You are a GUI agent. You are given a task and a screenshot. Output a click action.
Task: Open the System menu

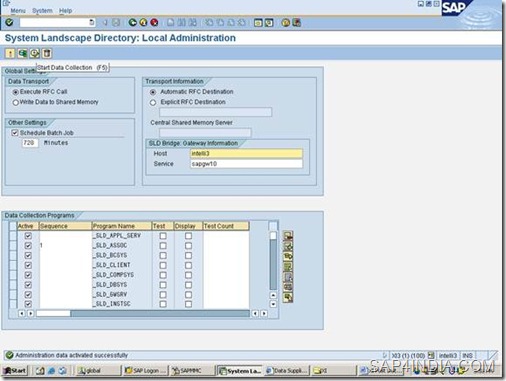click(42, 11)
